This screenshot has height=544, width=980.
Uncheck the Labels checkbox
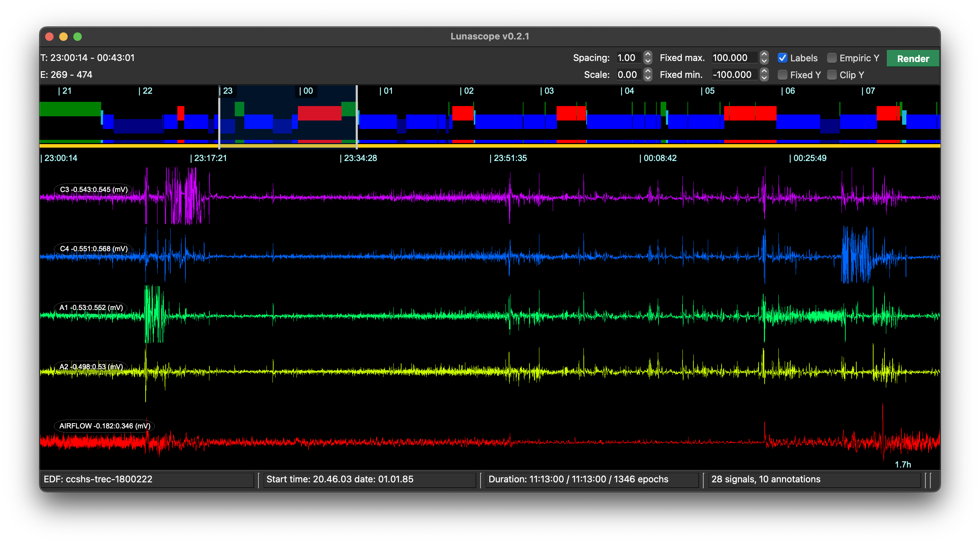(x=782, y=58)
